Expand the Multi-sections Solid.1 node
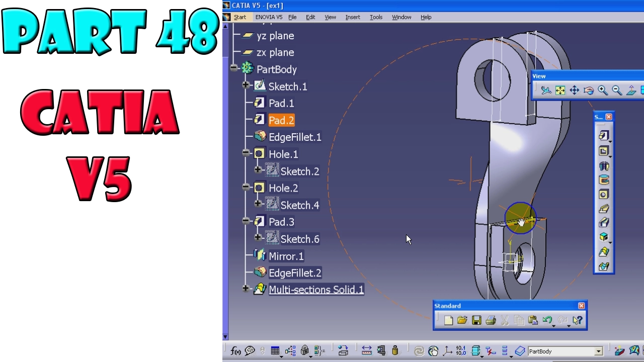644x362 pixels. point(246,289)
